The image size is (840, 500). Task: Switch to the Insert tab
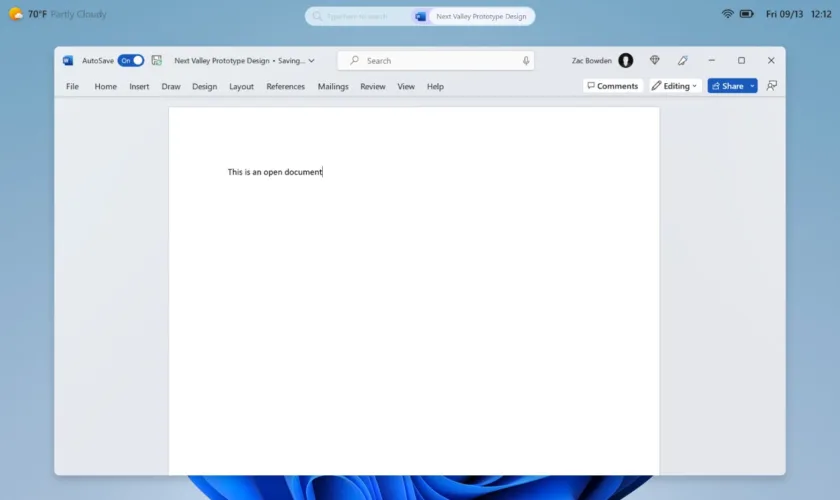click(139, 87)
